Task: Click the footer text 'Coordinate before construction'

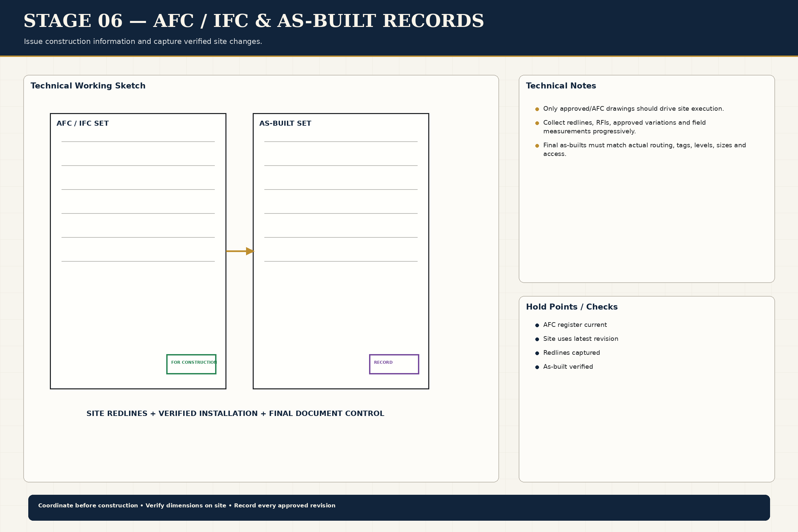Action: coord(88,505)
